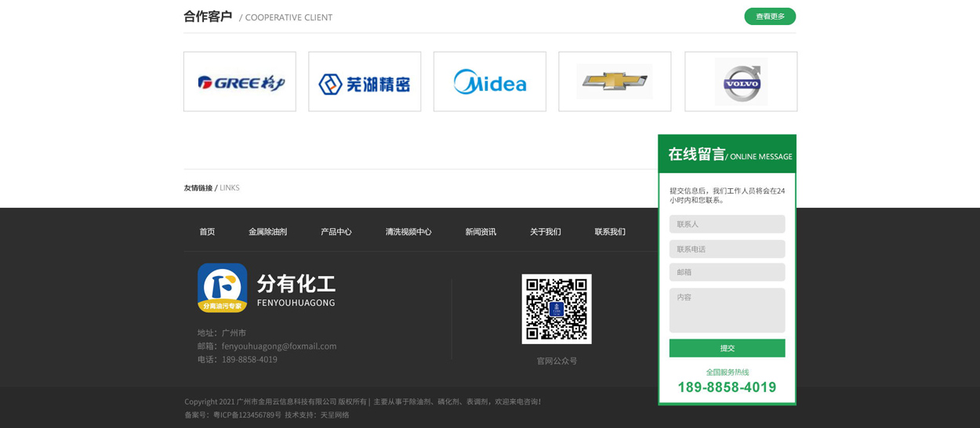Open the GREE client logo
Viewport: 980px width, 428px height.
coord(240,82)
